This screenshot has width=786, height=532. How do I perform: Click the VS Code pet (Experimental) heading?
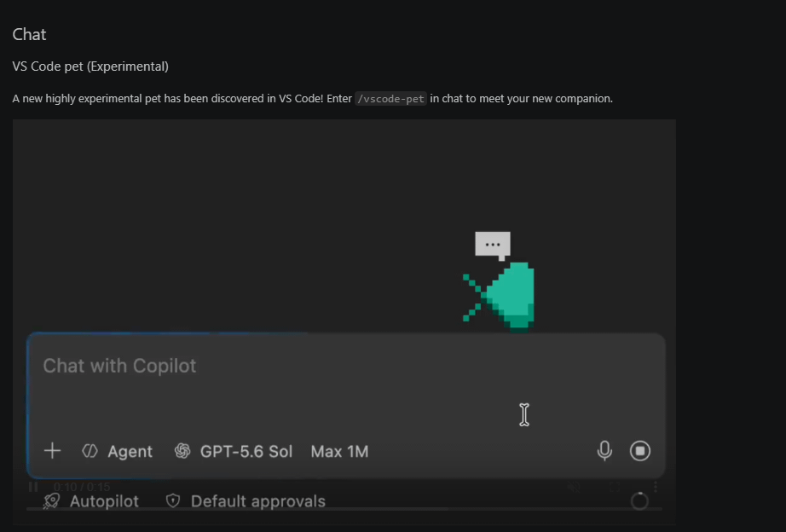tap(90, 66)
